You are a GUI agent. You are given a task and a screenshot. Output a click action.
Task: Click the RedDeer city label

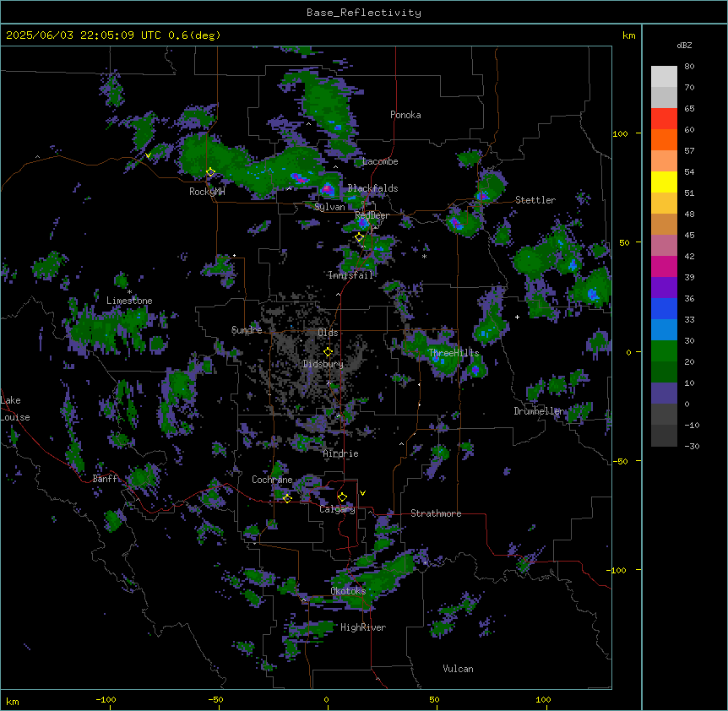tap(372, 215)
